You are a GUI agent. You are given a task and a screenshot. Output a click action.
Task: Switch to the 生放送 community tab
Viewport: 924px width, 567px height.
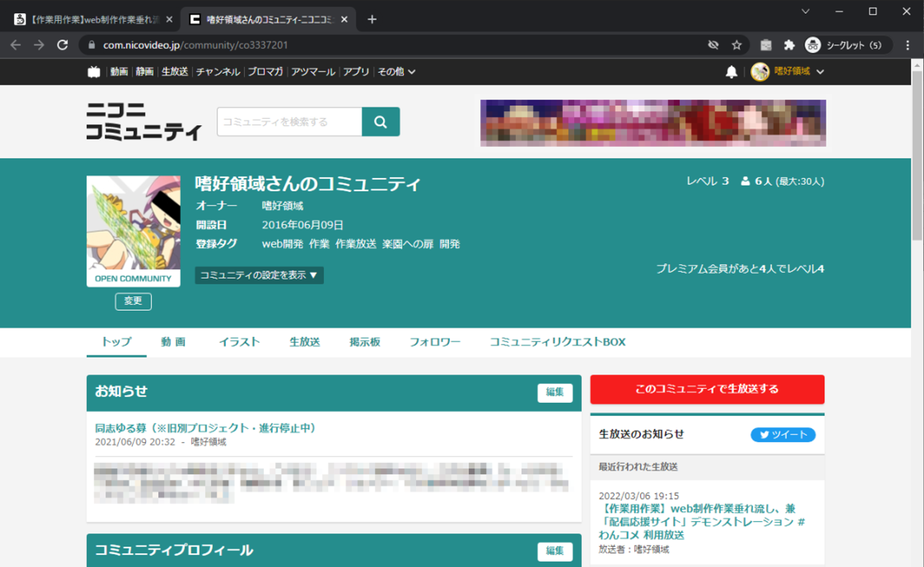(304, 342)
